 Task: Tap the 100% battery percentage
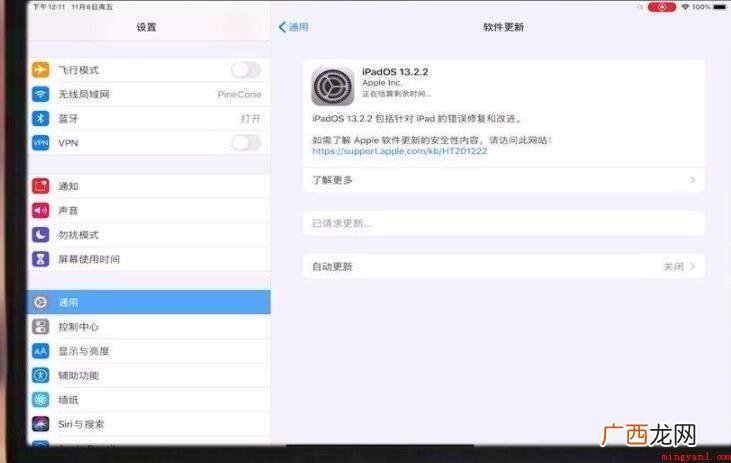pyautogui.click(x=701, y=7)
